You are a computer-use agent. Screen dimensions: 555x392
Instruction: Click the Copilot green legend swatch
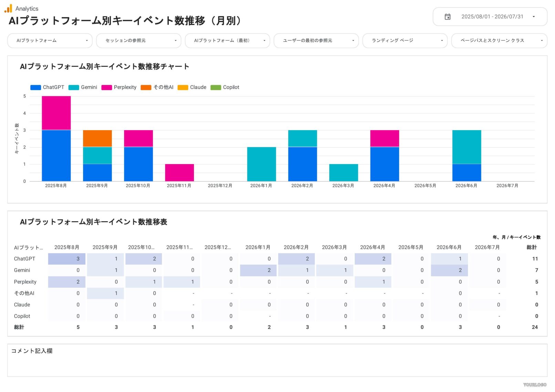[x=216, y=87]
